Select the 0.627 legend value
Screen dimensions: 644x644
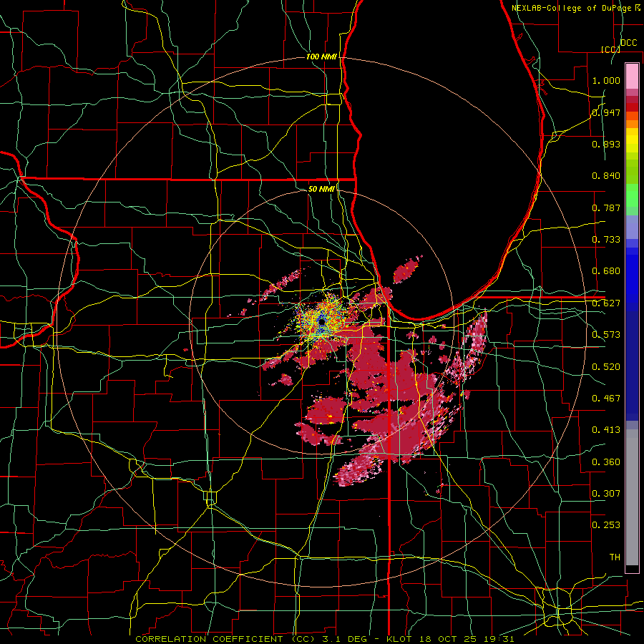tap(606, 303)
